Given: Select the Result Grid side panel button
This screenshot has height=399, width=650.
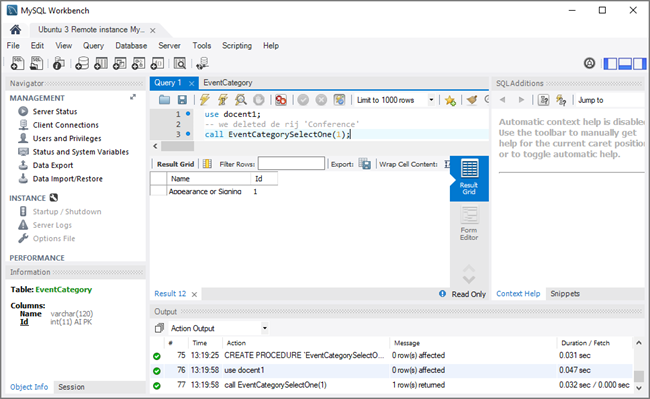Looking at the screenshot, I should tap(469, 178).
